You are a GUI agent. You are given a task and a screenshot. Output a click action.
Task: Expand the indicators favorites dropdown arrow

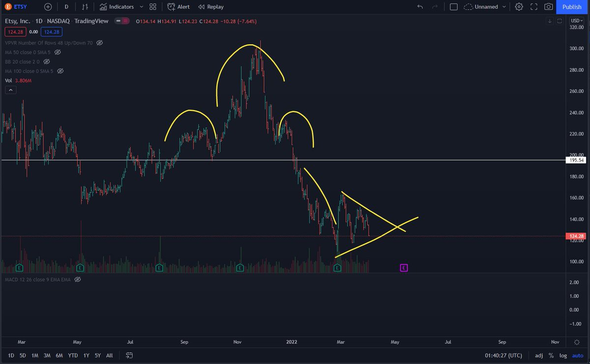click(142, 7)
